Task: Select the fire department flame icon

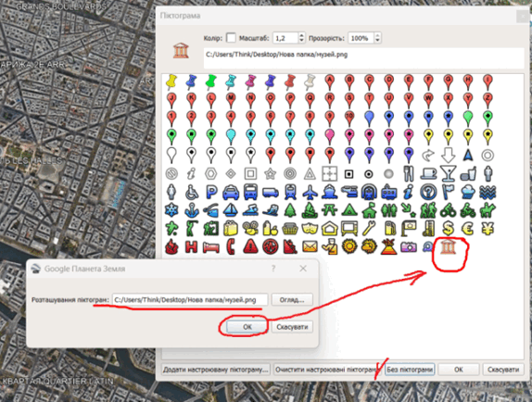Action: pyautogui.click(x=171, y=246)
